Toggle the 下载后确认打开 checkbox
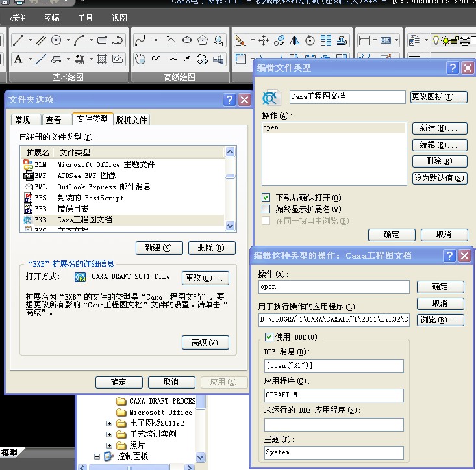Image resolution: width=476 pixels, height=470 pixels. [266, 198]
